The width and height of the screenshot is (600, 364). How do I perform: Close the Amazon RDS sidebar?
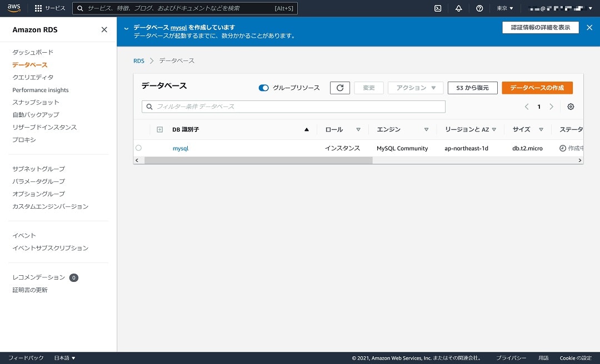[x=104, y=29]
